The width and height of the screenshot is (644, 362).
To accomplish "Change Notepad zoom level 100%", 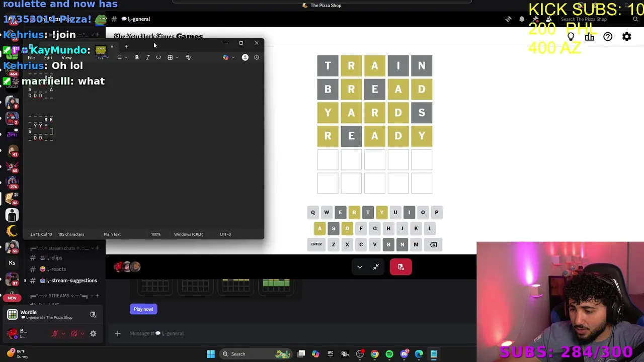I will tap(156, 234).
